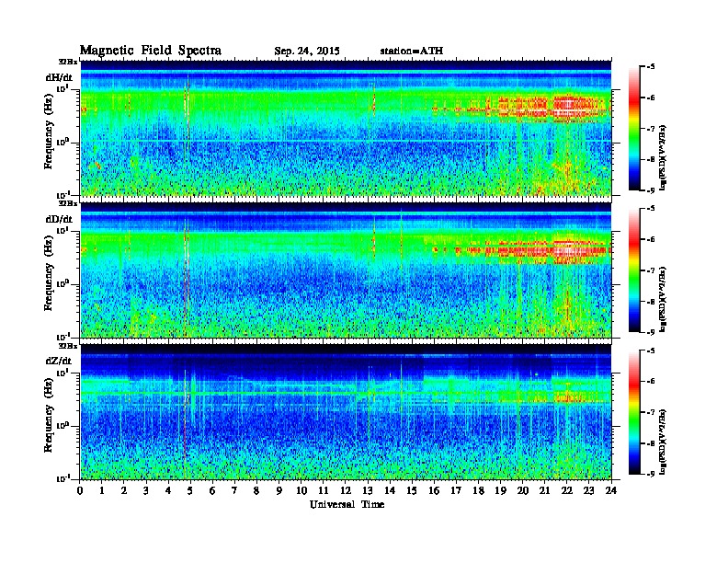Click hour tick label "17" on time axis
This screenshot has width=728, height=563.
pyautogui.click(x=456, y=490)
